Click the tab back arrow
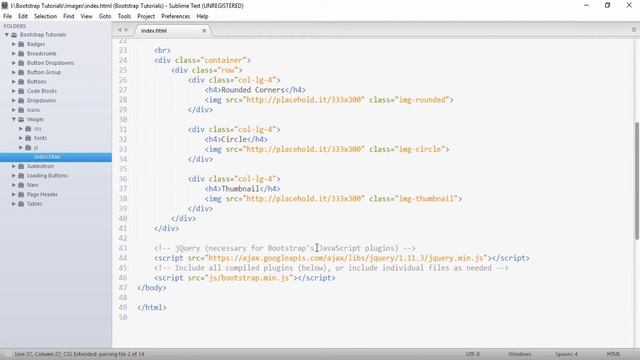640x360 pixels. 119,30
